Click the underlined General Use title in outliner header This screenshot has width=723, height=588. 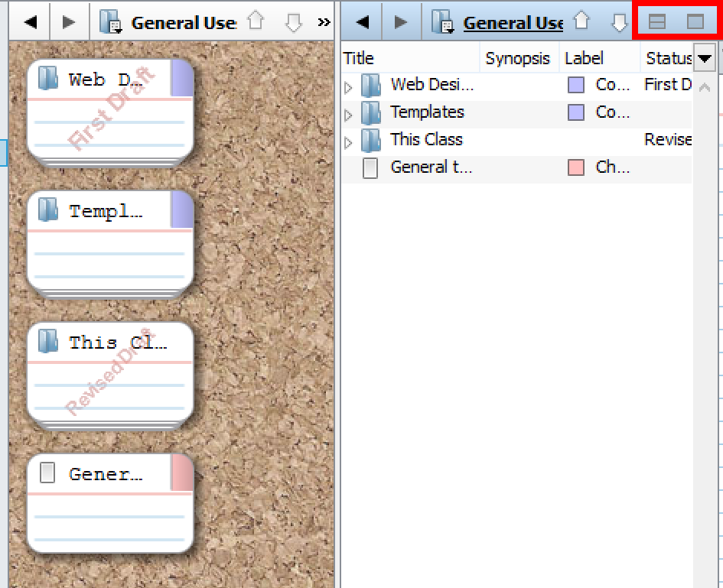pyautogui.click(x=513, y=23)
